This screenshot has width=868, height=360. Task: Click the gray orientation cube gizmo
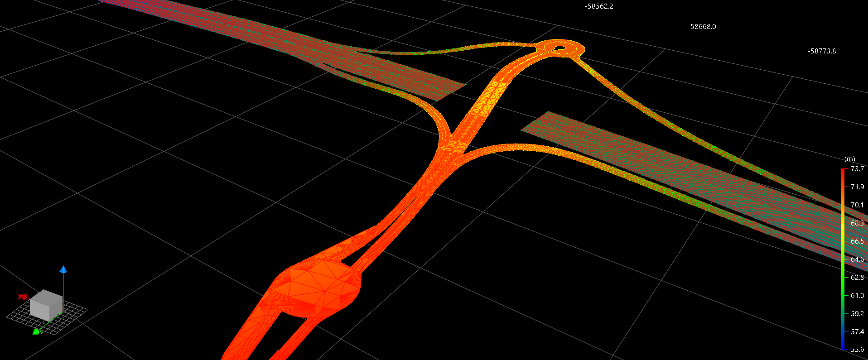pos(46,305)
